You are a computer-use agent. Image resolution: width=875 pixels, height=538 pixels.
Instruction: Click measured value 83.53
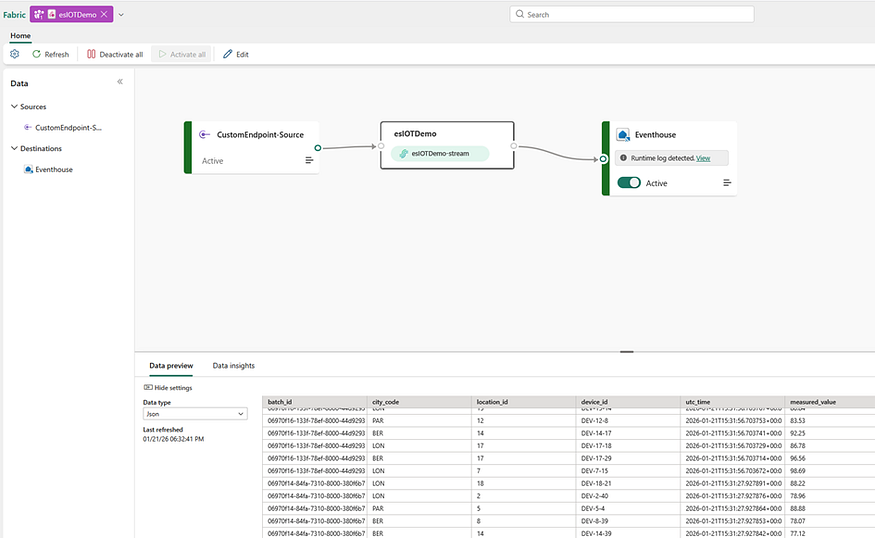(x=797, y=421)
